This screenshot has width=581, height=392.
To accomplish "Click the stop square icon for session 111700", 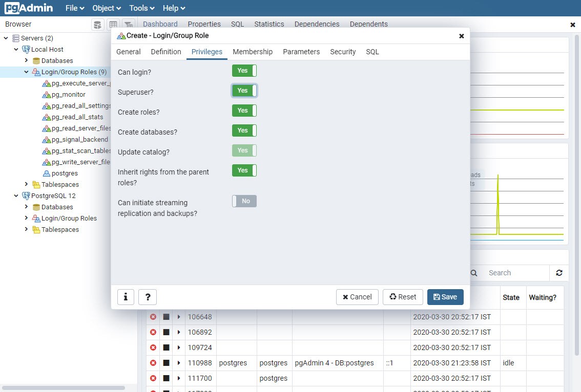I will [x=167, y=378].
